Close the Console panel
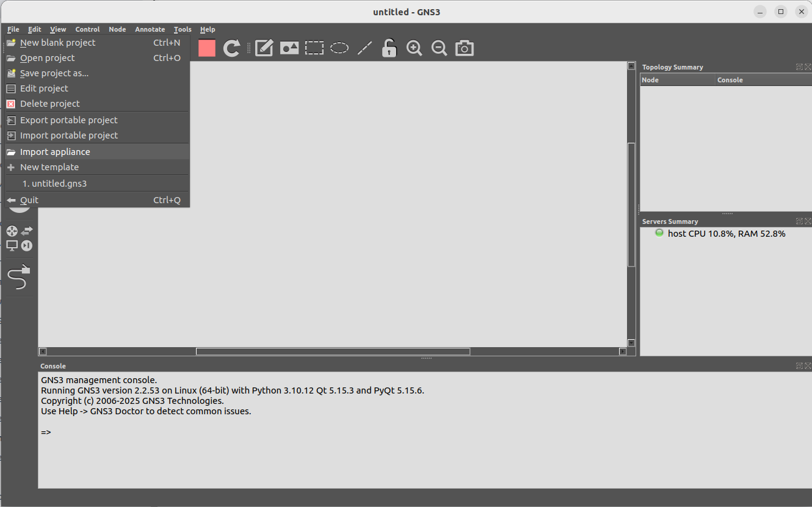Viewport: 812px width, 507px height. (808, 366)
